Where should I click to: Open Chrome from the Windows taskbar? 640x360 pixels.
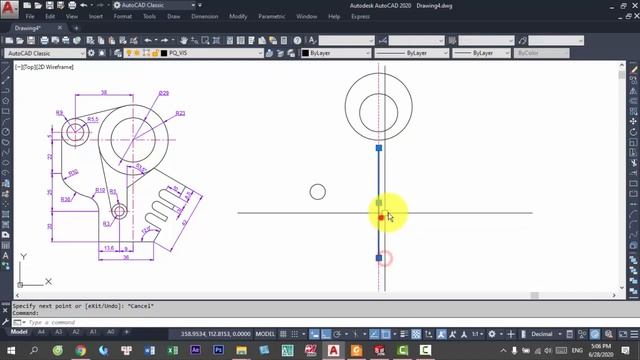point(80,350)
